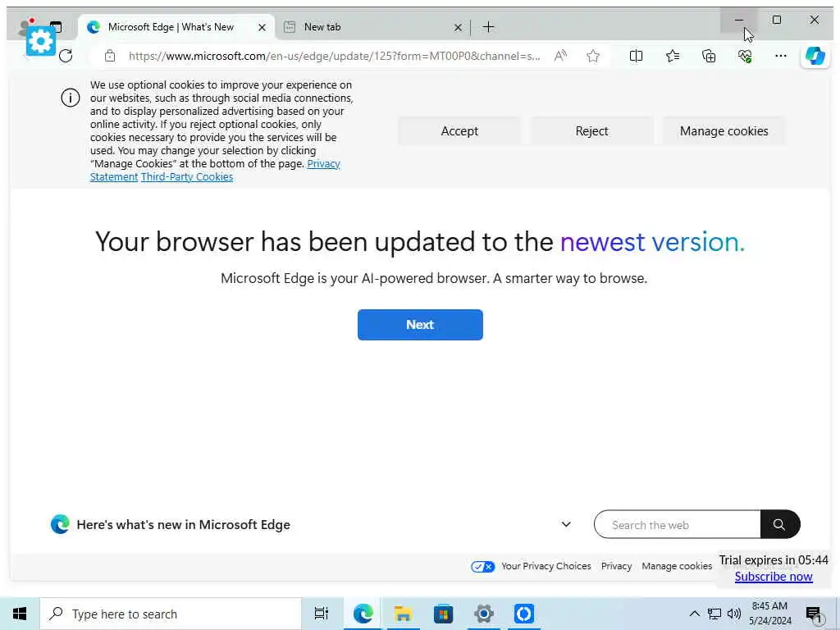
Task: Add this page to favorites star
Action: (592, 56)
